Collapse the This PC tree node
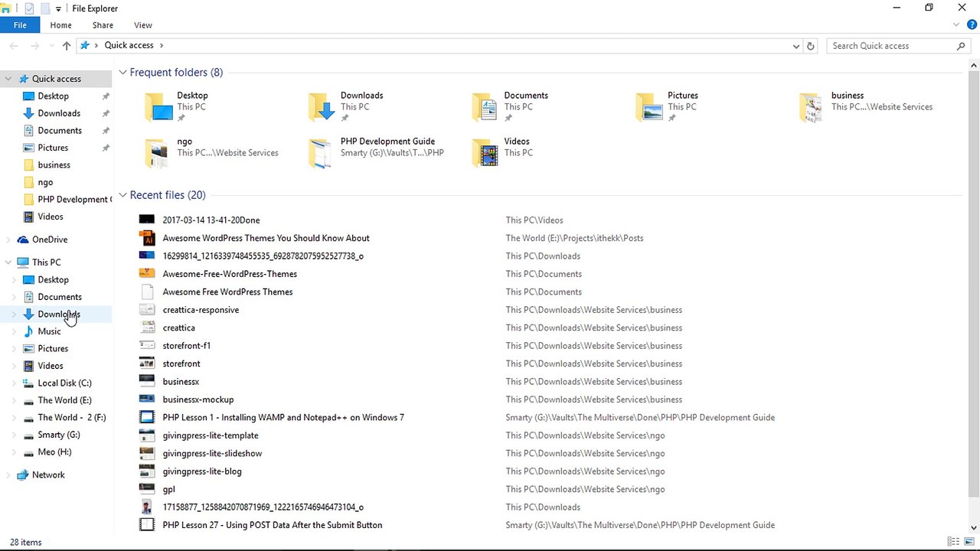 (8, 262)
